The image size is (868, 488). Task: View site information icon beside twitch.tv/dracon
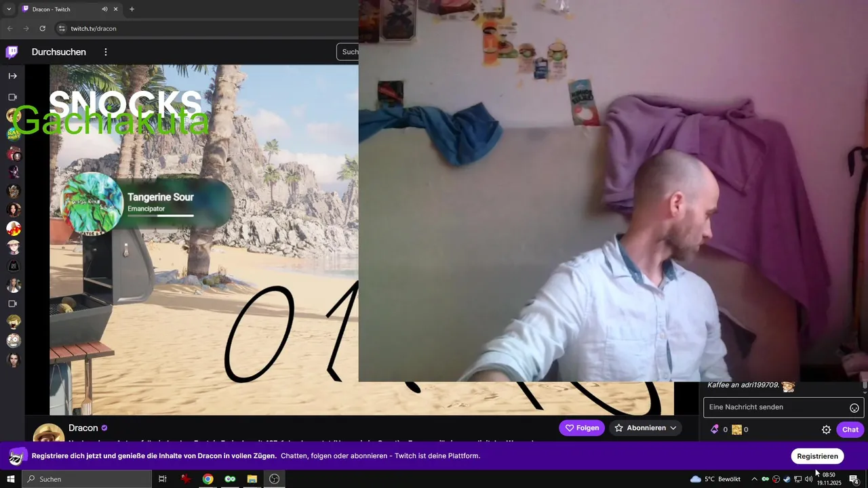point(62,28)
